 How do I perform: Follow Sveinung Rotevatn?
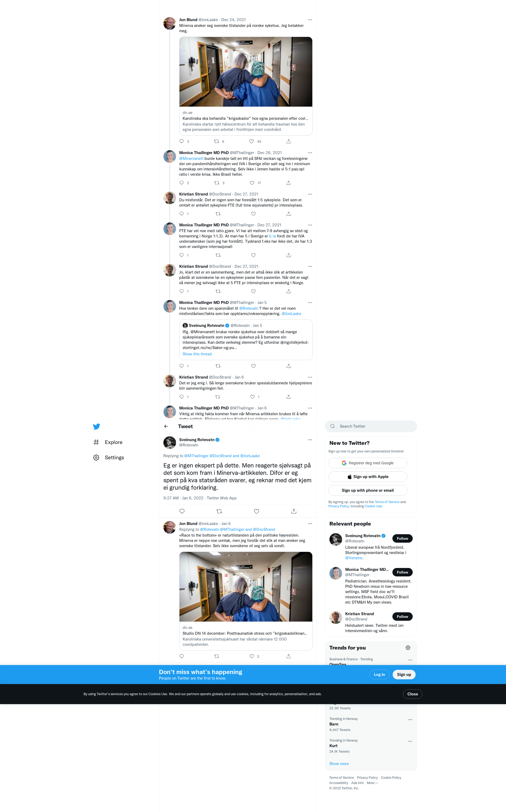402,538
